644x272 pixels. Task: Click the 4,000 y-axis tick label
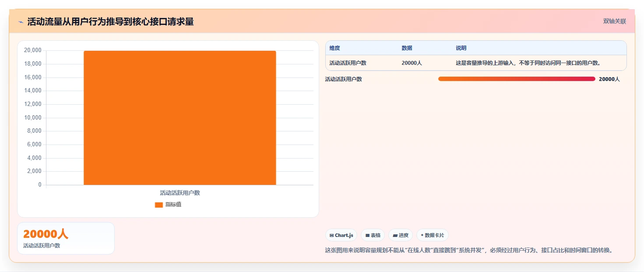34,158
